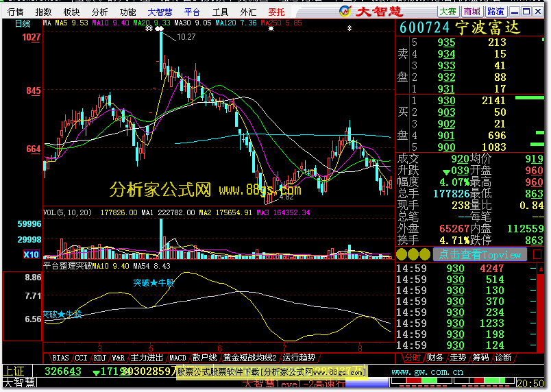Switch to the CCI indicator tab
551x392 pixels.
click(x=81, y=358)
